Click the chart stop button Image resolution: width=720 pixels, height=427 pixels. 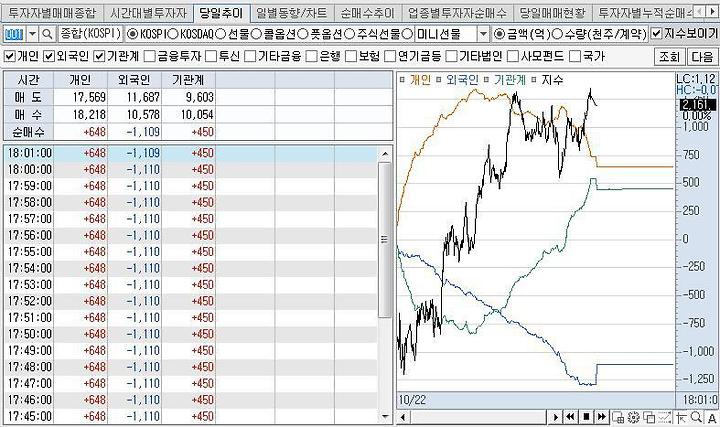586,417
